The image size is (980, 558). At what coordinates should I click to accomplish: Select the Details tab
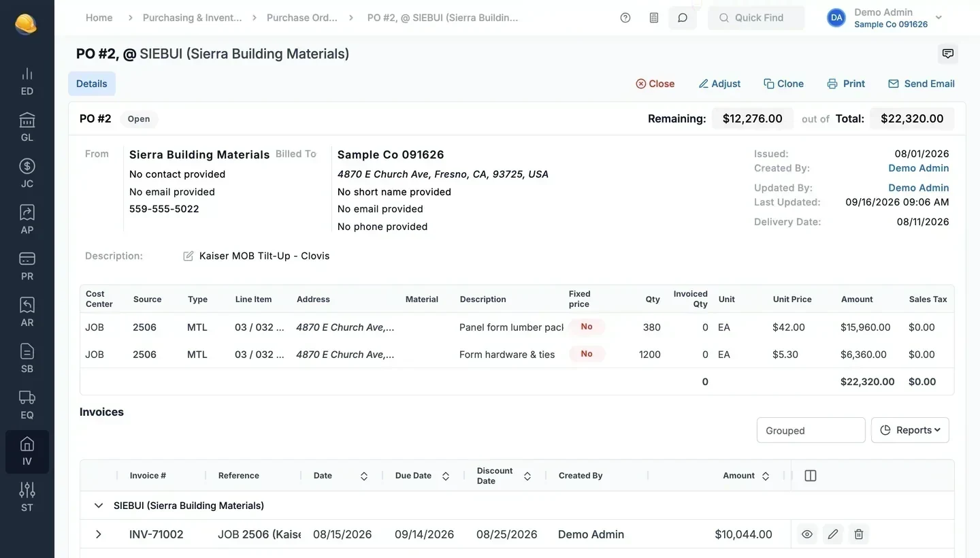tap(92, 84)
